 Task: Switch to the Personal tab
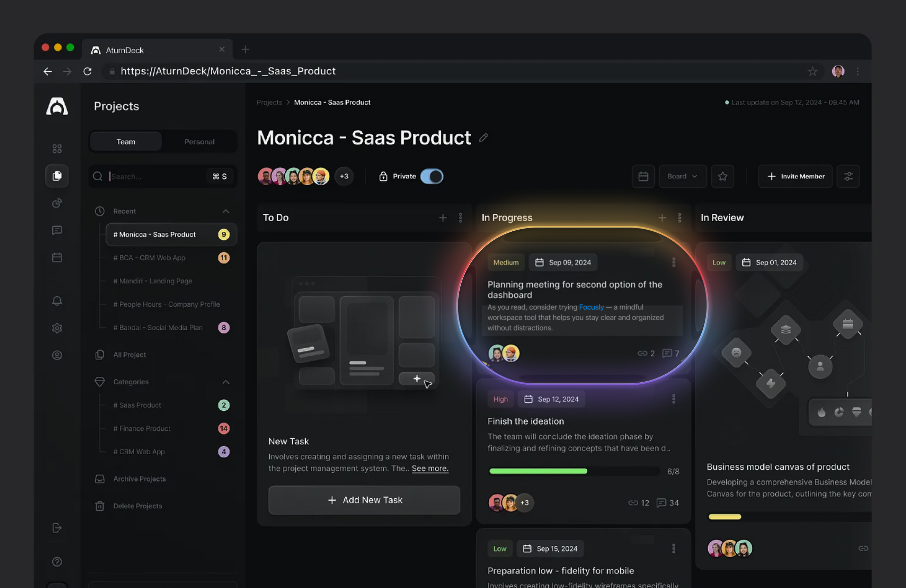(x=199, y=141)
